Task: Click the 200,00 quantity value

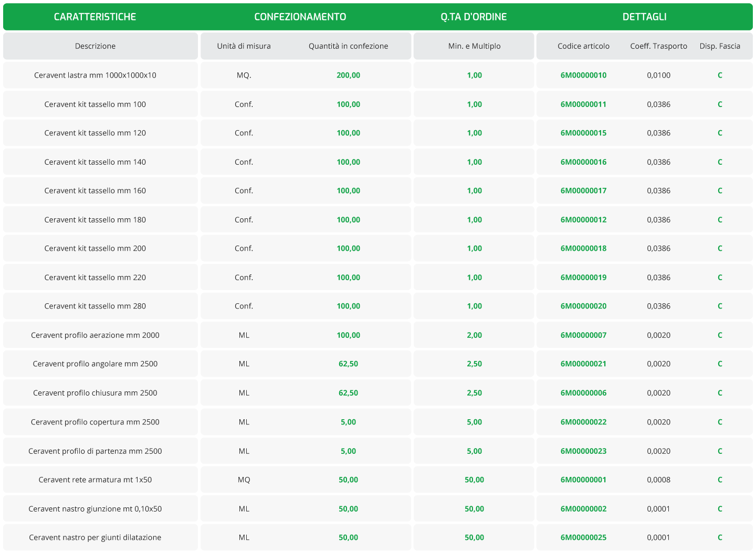Action: pos(349,75)
